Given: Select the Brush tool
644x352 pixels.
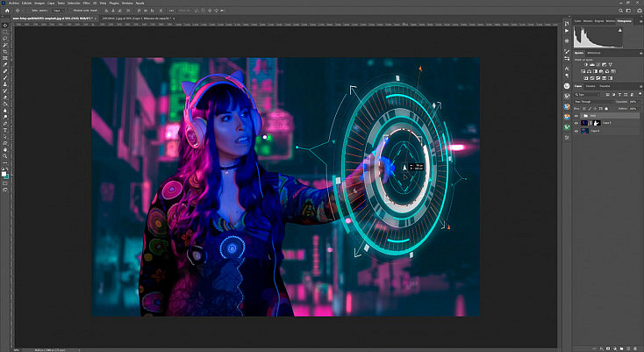Looking at the screenshot, I should click(5, 78).
